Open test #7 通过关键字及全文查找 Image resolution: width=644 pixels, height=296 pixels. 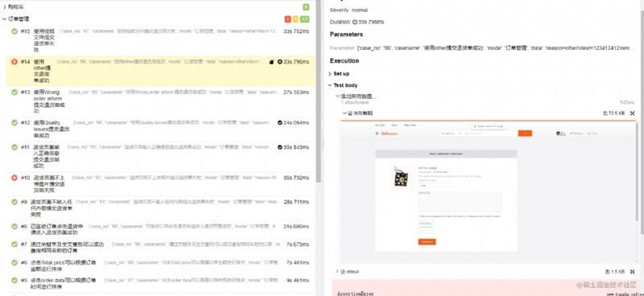[x=161, y=248]
